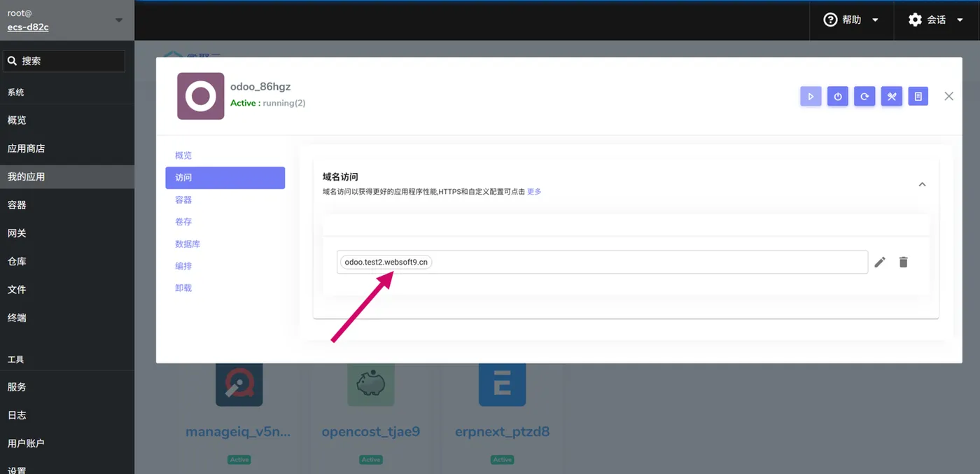Viewport: 980px width, 474px height.
Task: Open the 会话 settings dropdown
Action: 936,20
